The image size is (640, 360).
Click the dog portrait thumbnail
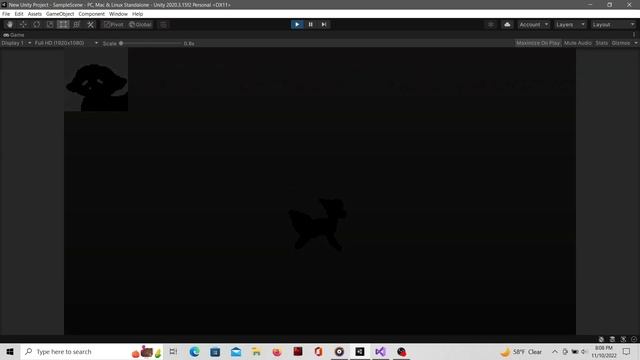96,80
